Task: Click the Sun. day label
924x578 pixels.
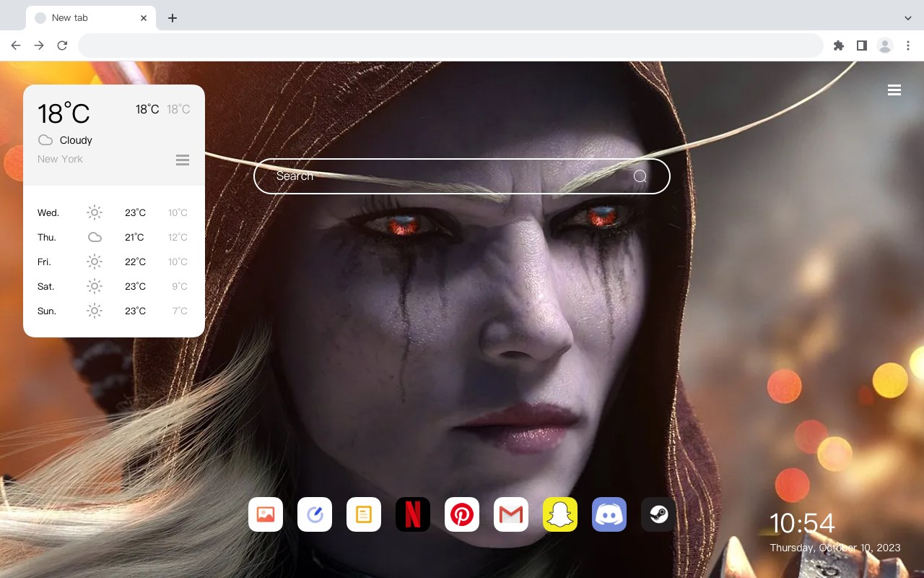Action: (x=47, y=311)
